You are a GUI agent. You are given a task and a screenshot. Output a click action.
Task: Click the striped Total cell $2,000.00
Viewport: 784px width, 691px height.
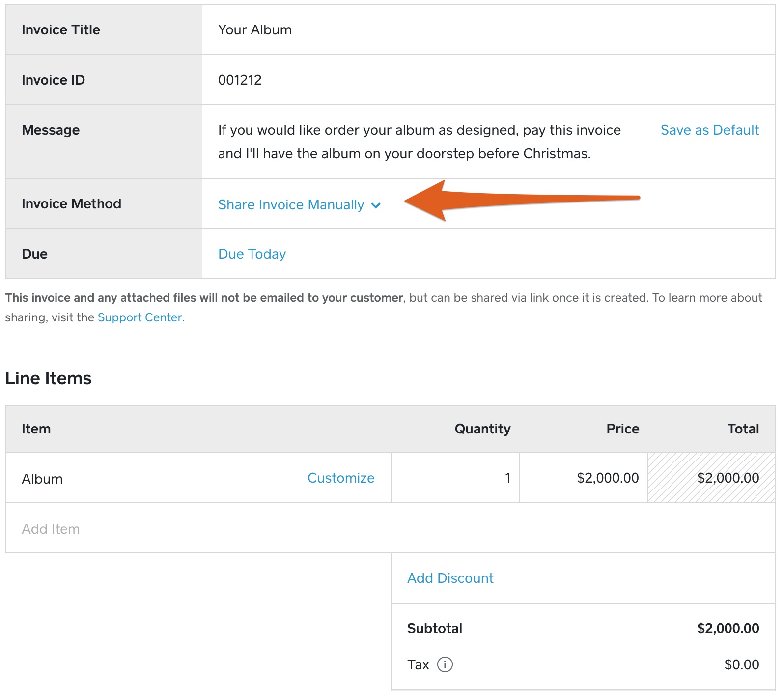712,478
